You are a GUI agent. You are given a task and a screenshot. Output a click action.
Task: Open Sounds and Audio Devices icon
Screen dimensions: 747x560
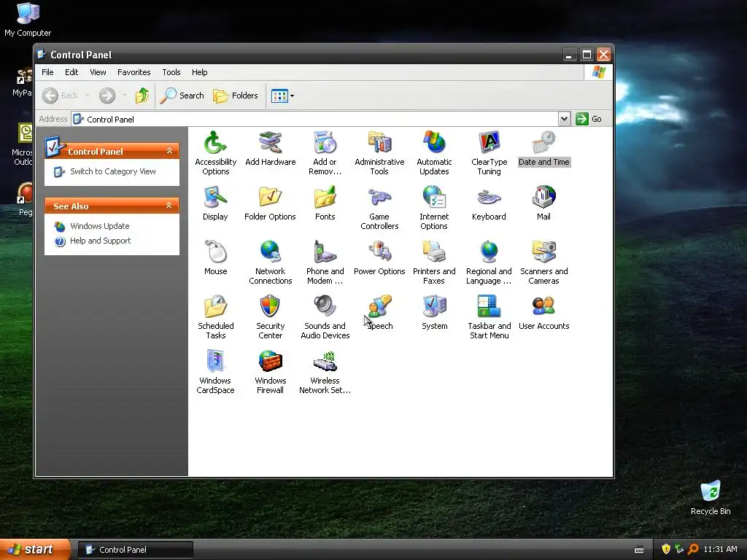(325, 307)
